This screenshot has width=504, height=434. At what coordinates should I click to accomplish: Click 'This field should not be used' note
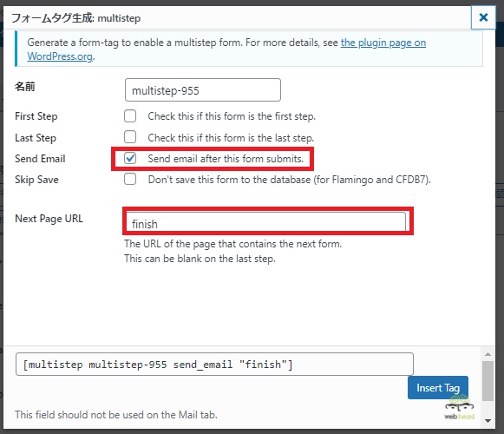coord(116,415)
